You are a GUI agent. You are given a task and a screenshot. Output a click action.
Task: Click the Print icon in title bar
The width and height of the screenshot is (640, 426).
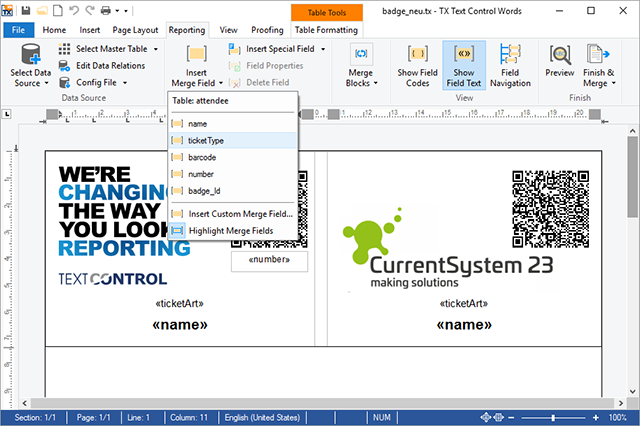(x=106, y=10)
